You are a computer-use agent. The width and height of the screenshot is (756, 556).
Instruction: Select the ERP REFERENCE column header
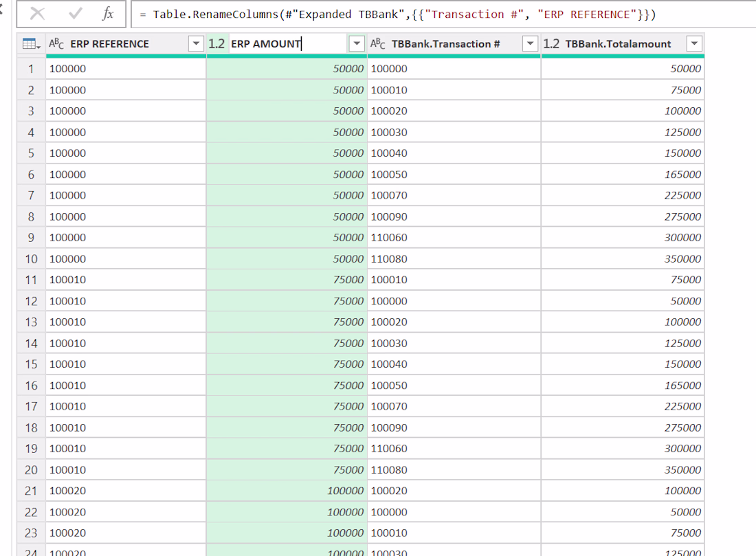click(109, 44)
